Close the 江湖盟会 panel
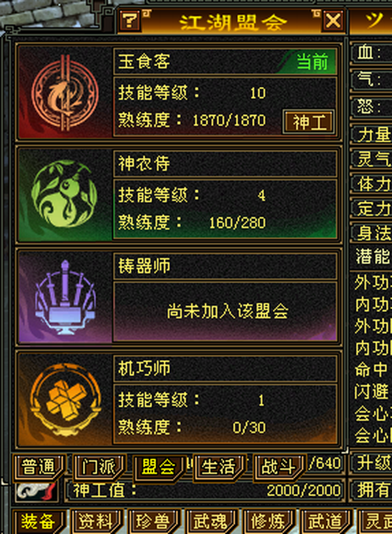The height and width of the screenshot is (534, 392). [333, 21]
